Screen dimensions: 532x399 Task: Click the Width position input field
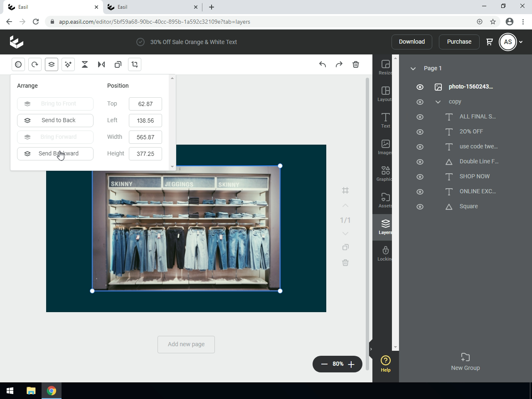pos(145,137)
